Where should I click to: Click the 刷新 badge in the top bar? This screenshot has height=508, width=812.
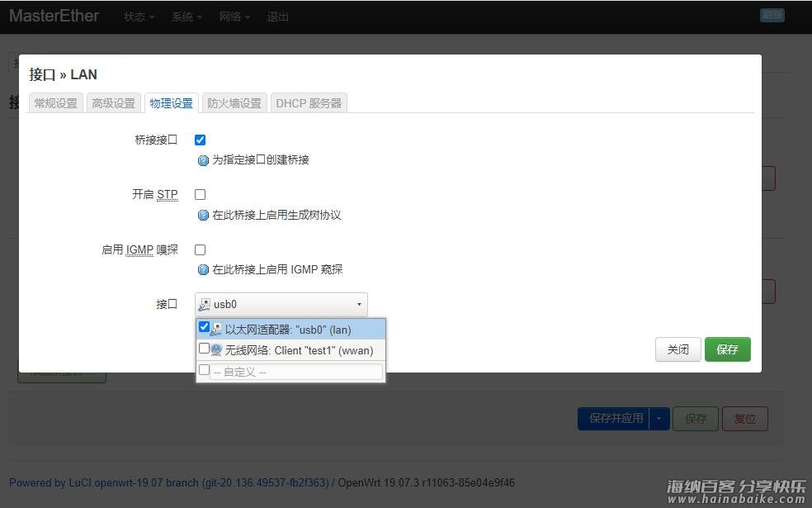[772, 15]
